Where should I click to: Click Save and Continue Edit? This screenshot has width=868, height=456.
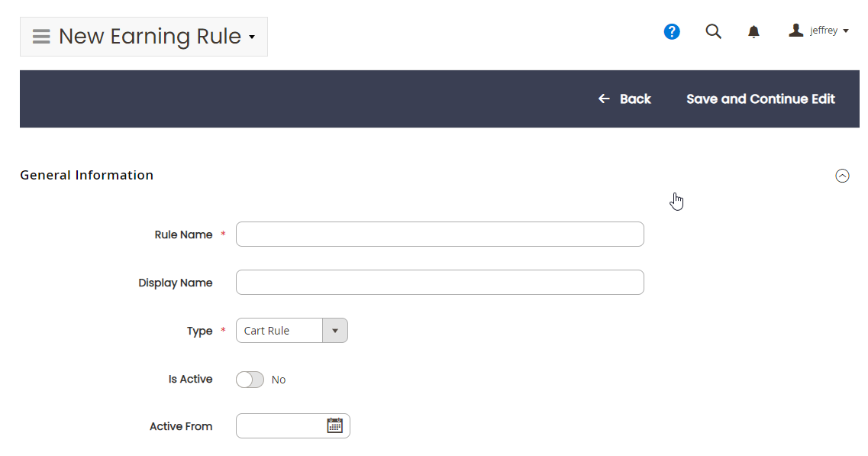coord(760,99)
